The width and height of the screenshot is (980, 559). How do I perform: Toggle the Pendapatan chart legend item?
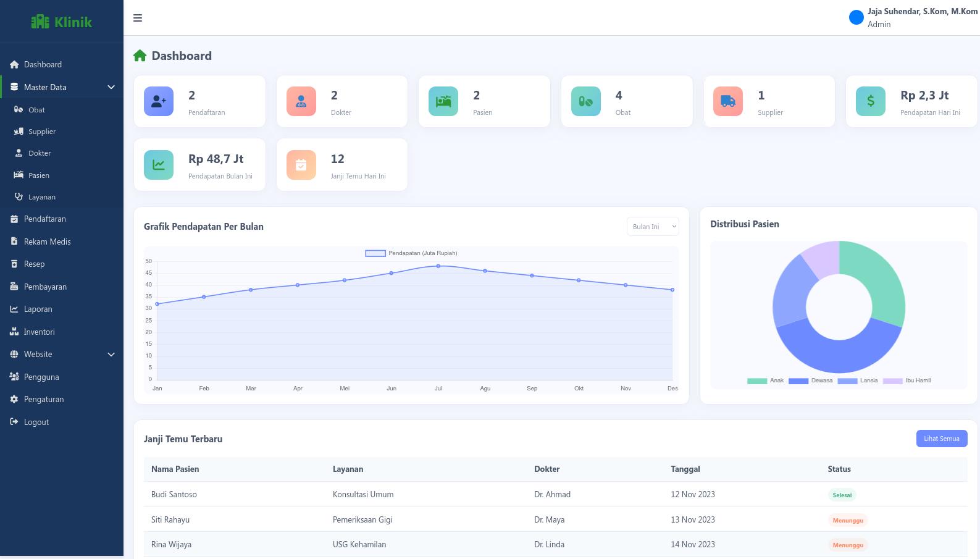pos(411,253)
